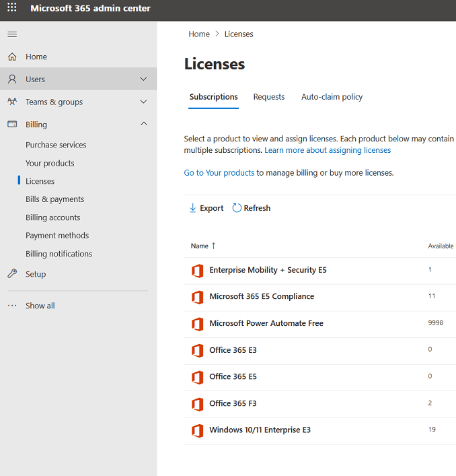The height and width of the screenshot is (476, 456).
Task: Click the Home house icon in sidebar
Action: (12, 57)
